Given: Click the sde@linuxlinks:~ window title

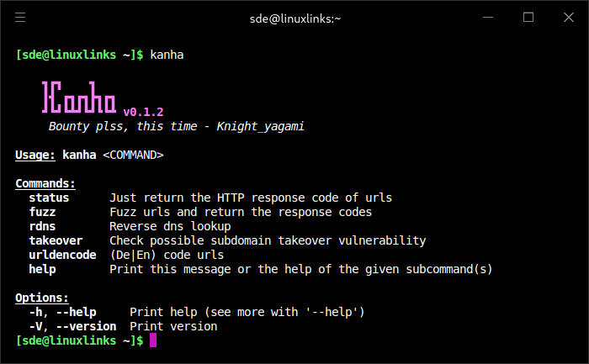Looking at the screenshot, I should (294, 17).
